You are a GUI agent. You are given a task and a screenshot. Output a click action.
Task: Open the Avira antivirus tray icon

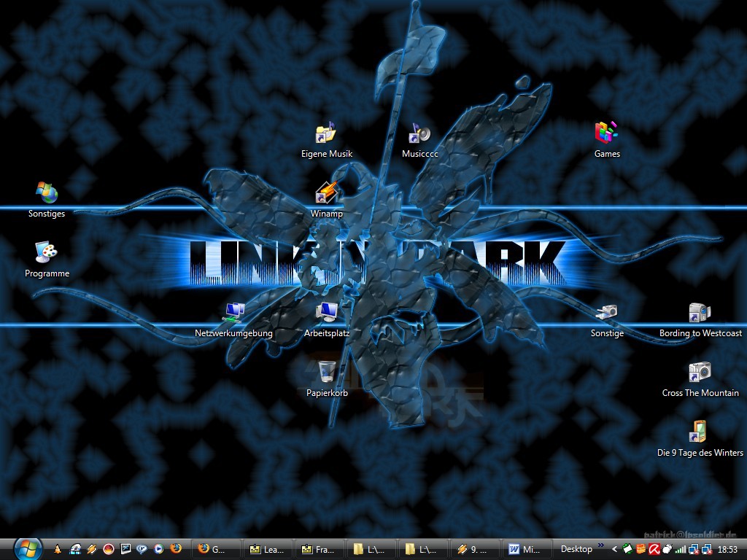point(654,549)
